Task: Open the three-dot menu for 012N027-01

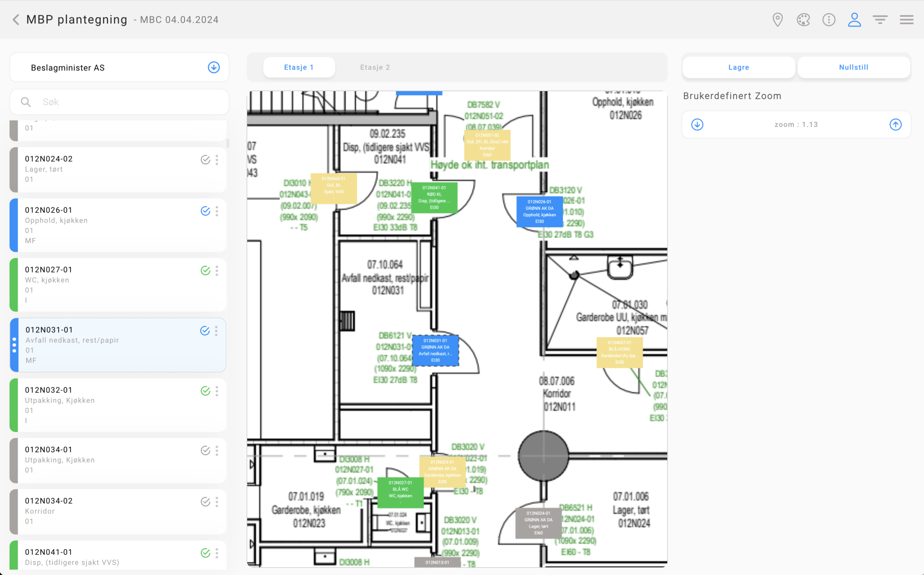Action: [217, 271]
